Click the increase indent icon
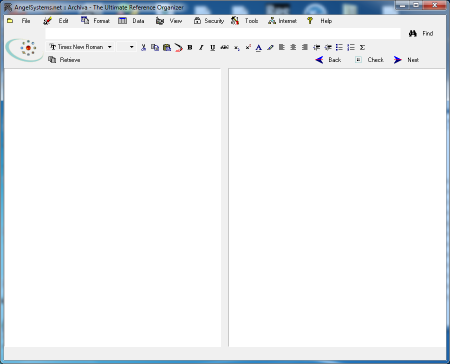 click(328, 47)
